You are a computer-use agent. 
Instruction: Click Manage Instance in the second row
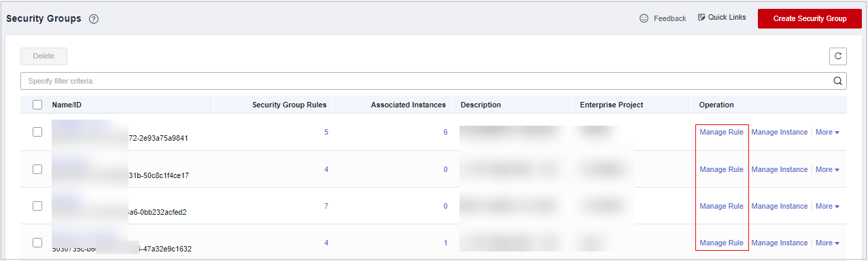(x=779, y=169)
